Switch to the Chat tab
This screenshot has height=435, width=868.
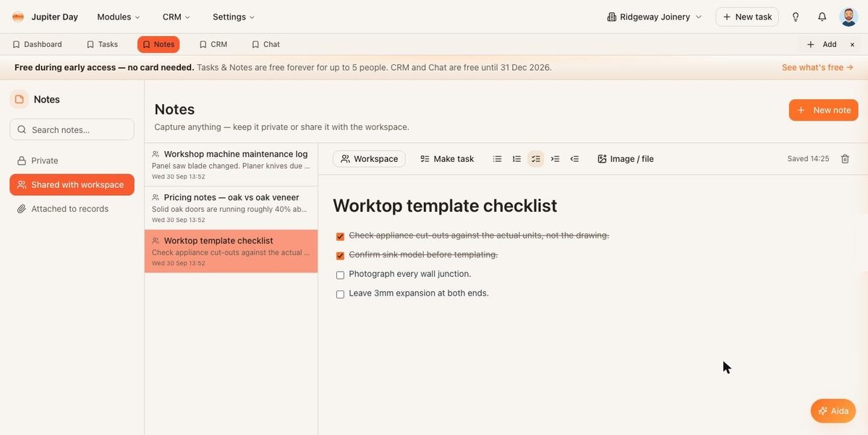(265, 44)
